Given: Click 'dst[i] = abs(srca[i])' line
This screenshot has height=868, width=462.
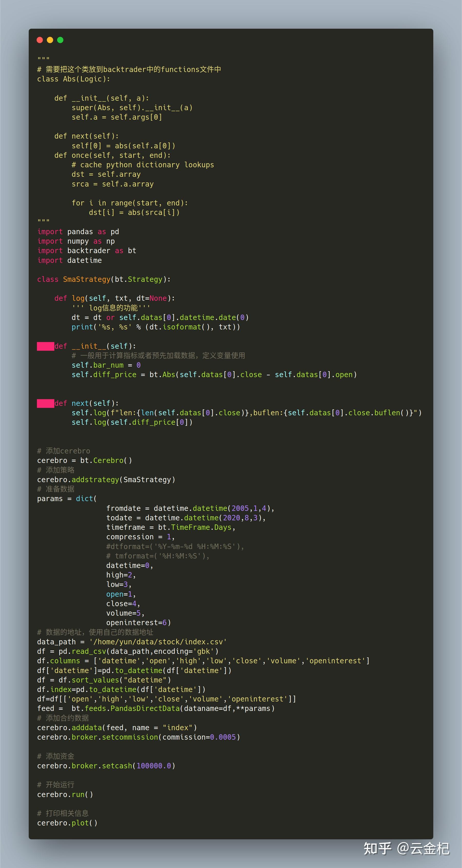Looking at the screenshot, I should 135,212.
